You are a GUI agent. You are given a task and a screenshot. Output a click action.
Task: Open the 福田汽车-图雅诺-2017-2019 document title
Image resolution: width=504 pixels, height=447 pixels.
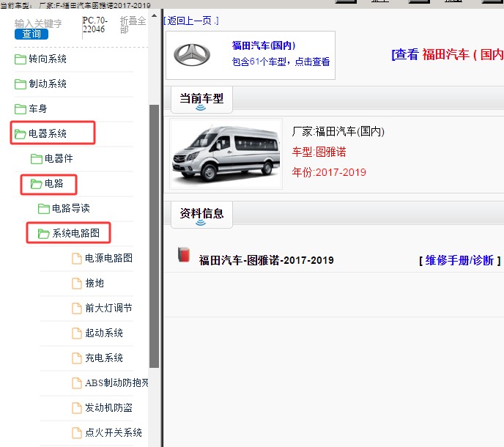tap(266, 260)
